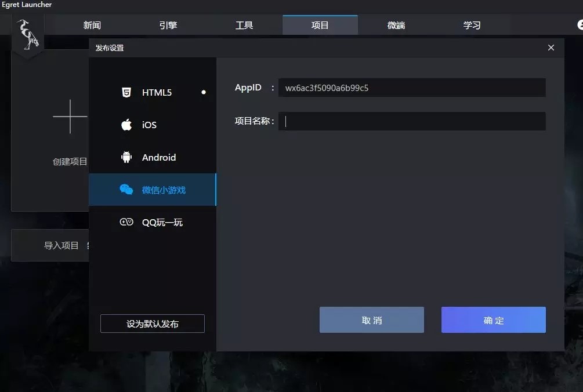Click the 创建项目 label
The width and height of the screenshot is (583, 392).
[70, 161]
